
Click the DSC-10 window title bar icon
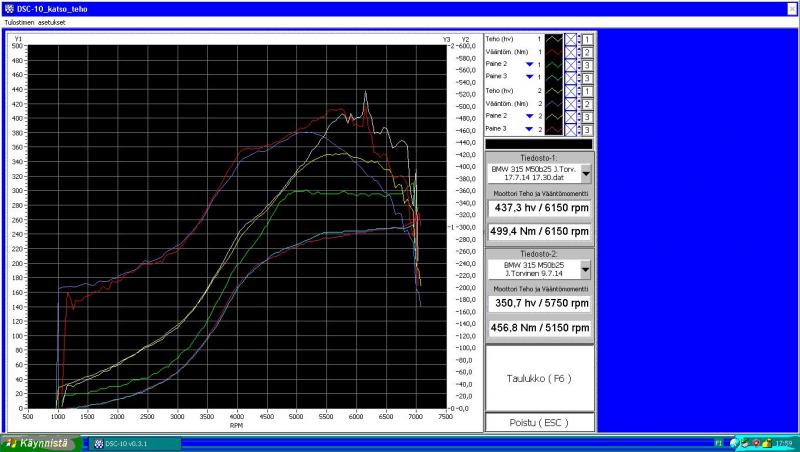(x=8, y=8)
